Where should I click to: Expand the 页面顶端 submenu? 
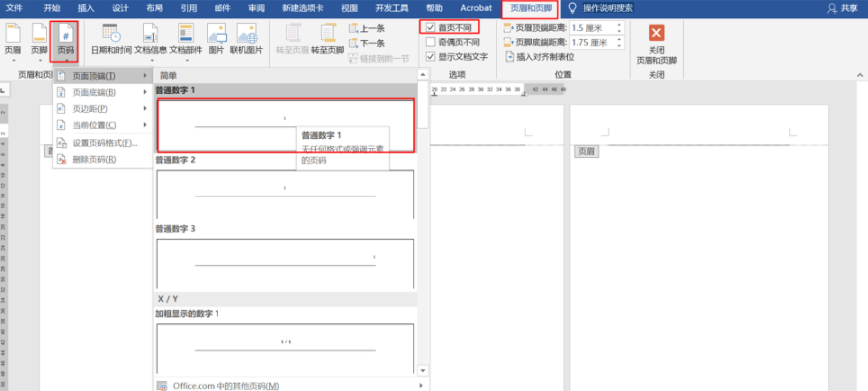103,75
